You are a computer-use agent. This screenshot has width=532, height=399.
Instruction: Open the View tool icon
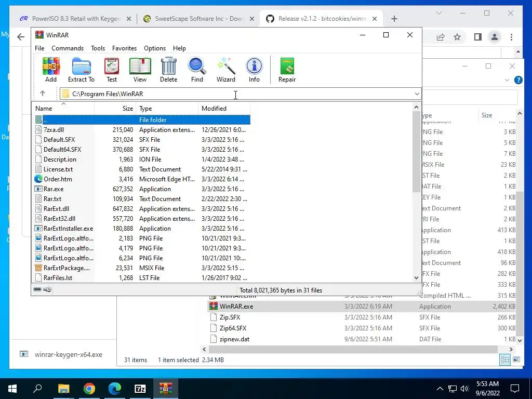point(140,70)
